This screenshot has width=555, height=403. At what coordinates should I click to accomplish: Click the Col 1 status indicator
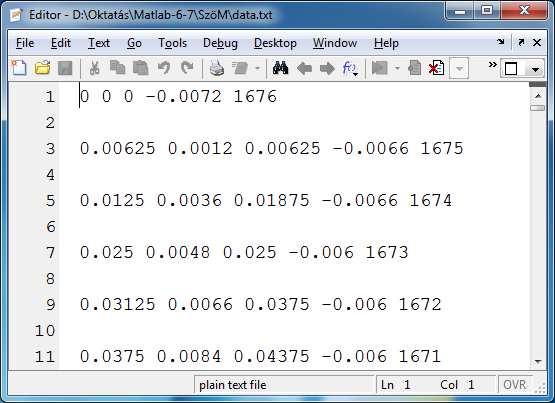pos(457,385)
